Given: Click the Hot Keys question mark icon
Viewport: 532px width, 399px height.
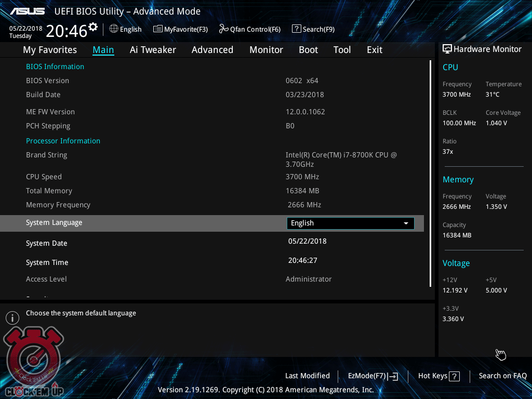Looking at the screenshot, I should [x=454, y=377].
